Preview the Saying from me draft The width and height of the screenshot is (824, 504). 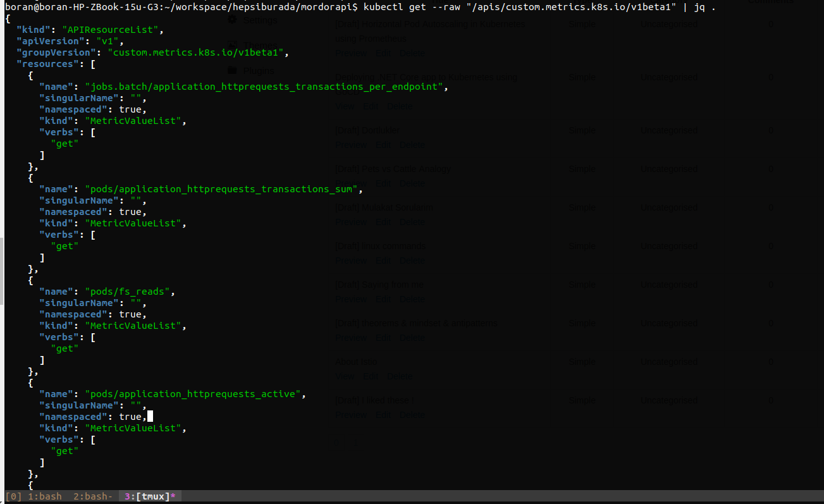tap(351, 299)
